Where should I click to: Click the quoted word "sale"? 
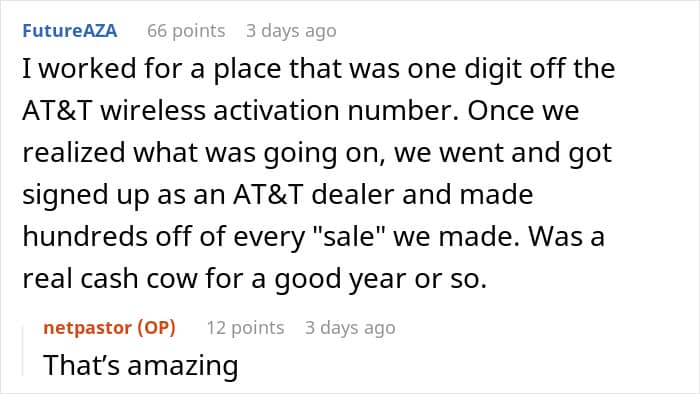pyautogui.click(x=350, y=236)
